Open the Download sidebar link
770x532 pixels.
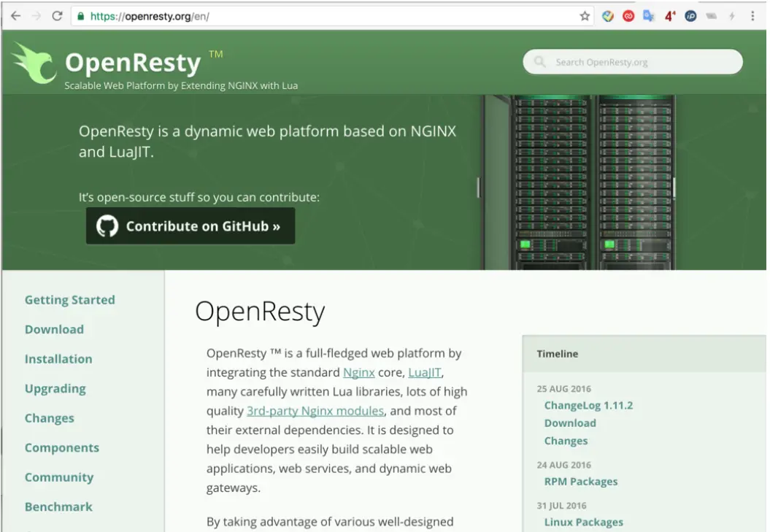(x=54, y=330)
